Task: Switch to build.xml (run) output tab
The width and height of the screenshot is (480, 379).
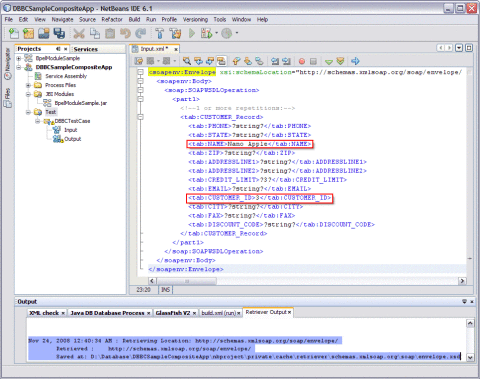Action: [x=218, y=313]
